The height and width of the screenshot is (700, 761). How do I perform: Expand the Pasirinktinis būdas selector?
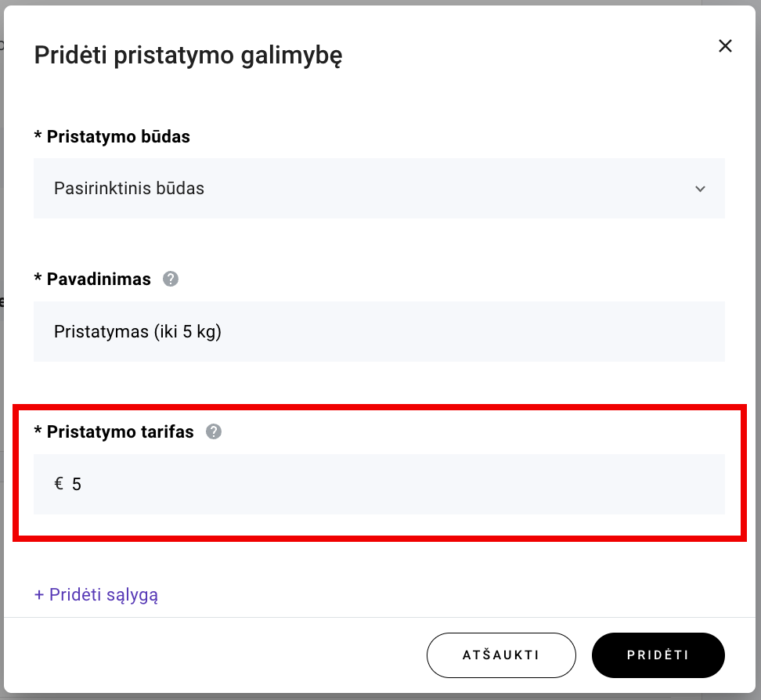(379, 188)
